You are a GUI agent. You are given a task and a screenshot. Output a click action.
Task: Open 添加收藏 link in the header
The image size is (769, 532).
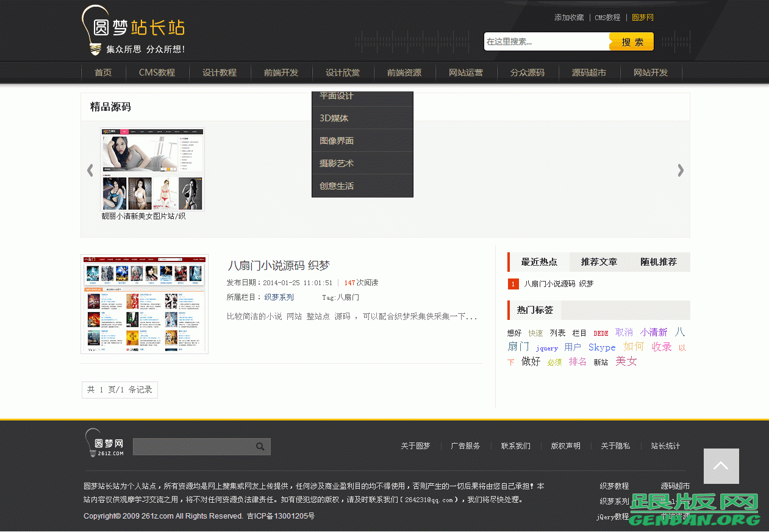(569, 18)
